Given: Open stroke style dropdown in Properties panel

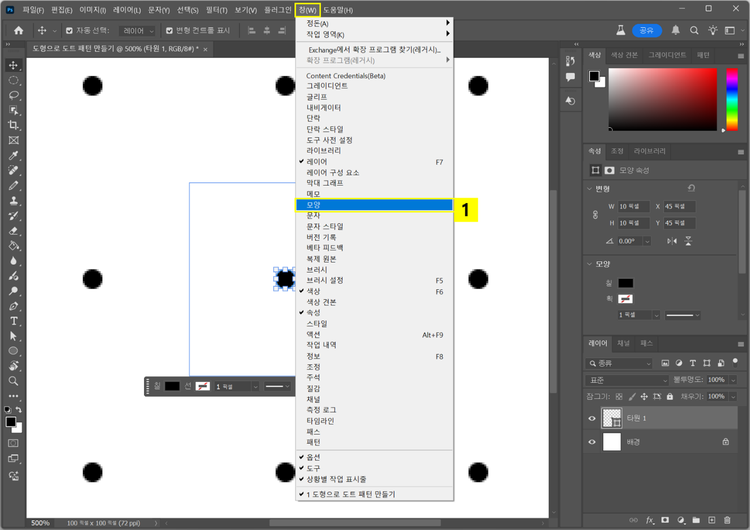Looking at the screenshot, I should point(683,315).
